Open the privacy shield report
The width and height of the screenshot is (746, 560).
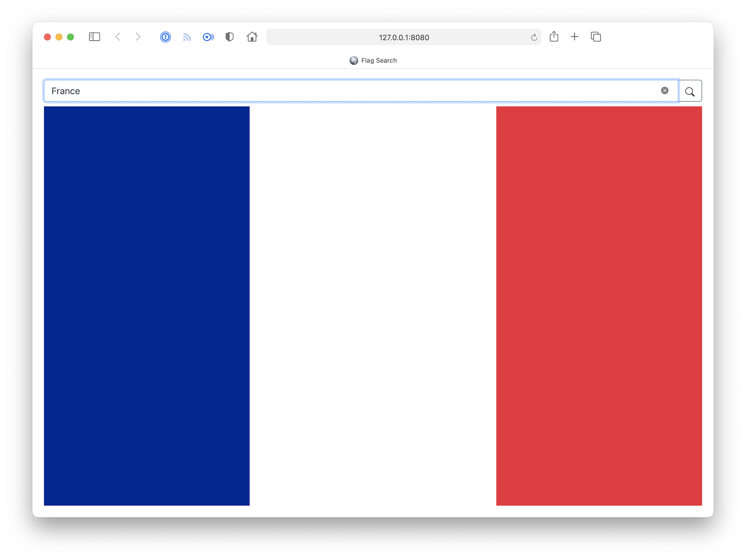click(x=230, y=37)
